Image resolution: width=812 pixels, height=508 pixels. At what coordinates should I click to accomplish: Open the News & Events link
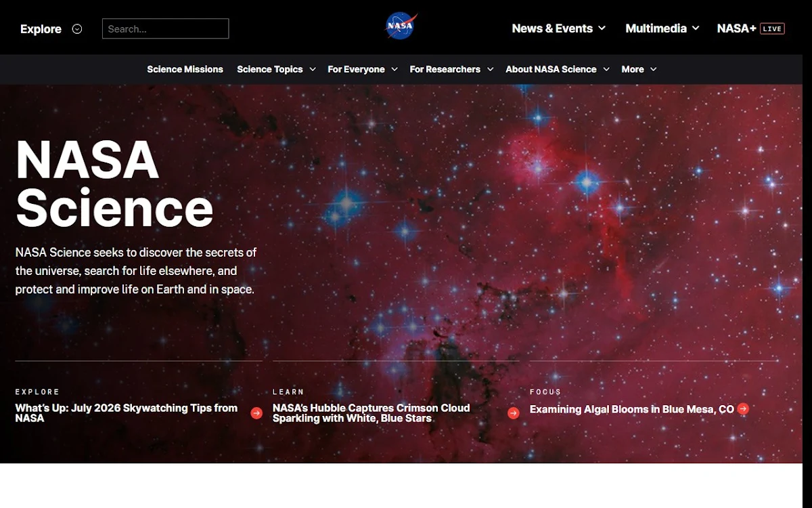coord(552,28)
